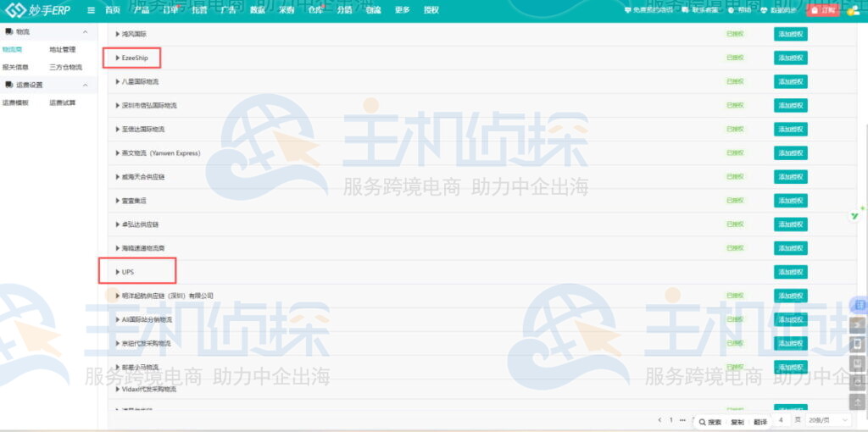The width and height of the screenshot is (868, 432).
Task: Select 物流商 in the sidebar
Action: click(x=12, y=50)
